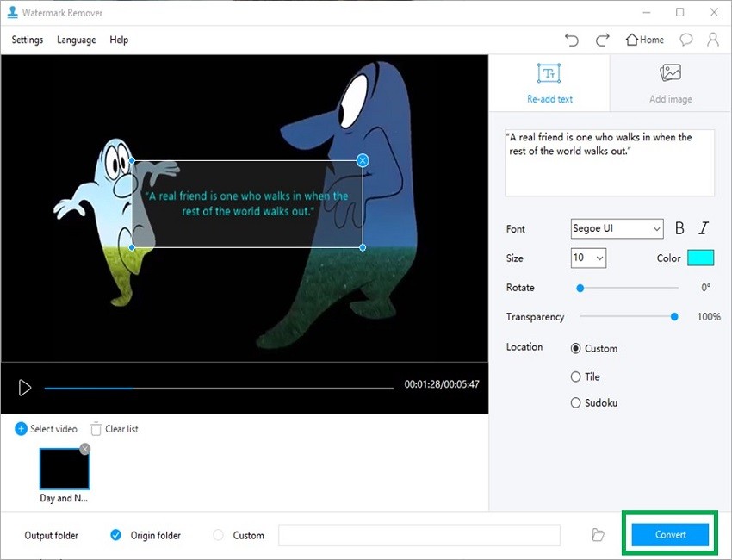Click the Transparency slider handle
The width and height of the screenshot is (732, 560).
coord(674,317)
